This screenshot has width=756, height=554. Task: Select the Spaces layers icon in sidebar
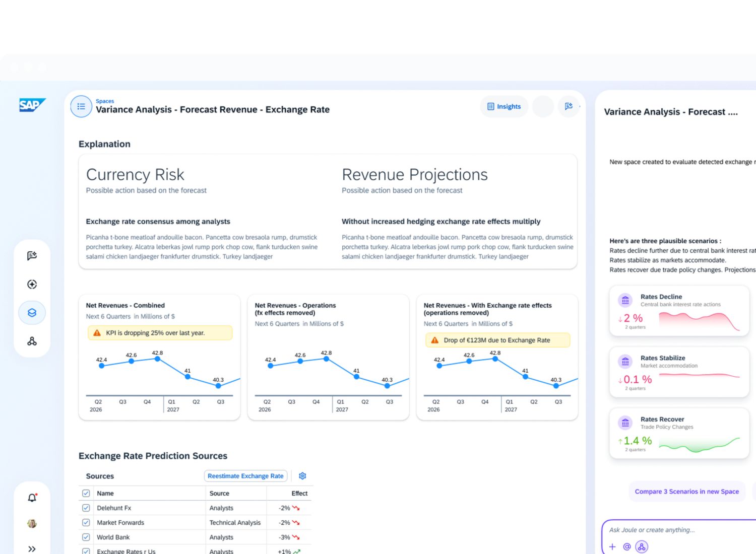pyautogui.click(x=32, y=313)
